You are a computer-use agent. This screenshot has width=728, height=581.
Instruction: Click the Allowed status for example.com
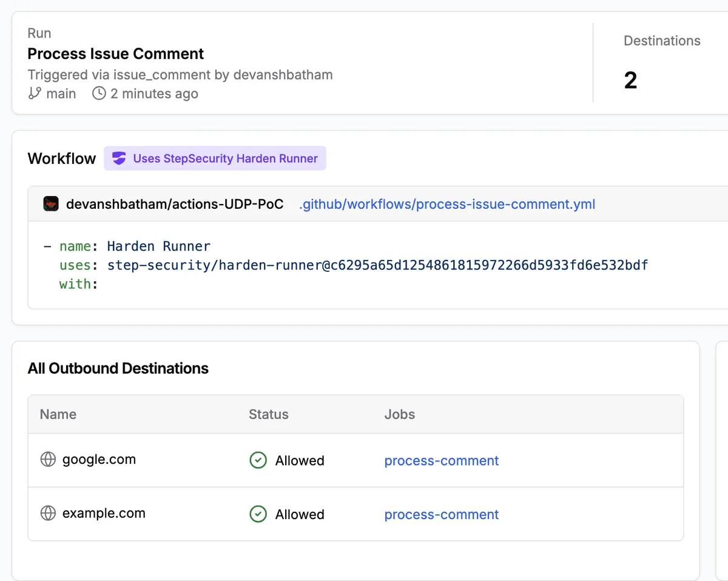click(300, 514)
